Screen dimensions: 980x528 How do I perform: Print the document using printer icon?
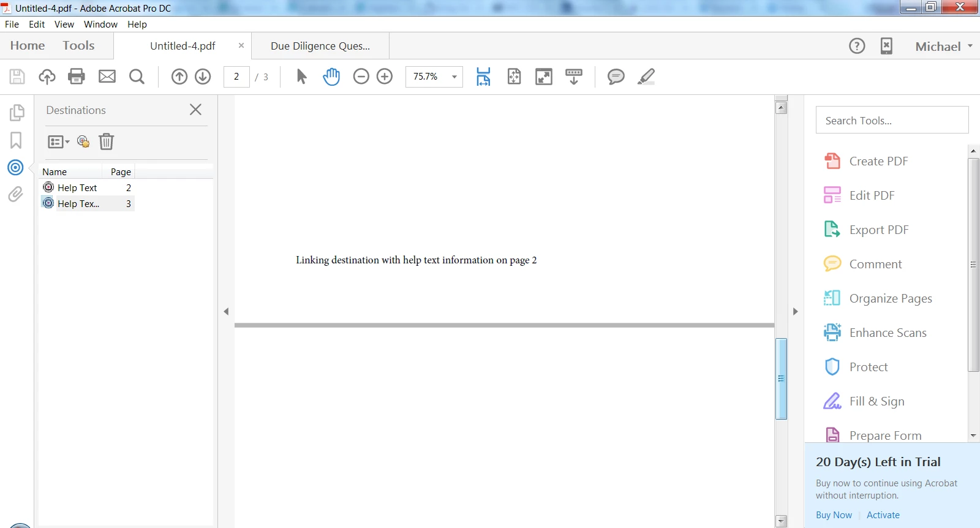coord(77,77)
